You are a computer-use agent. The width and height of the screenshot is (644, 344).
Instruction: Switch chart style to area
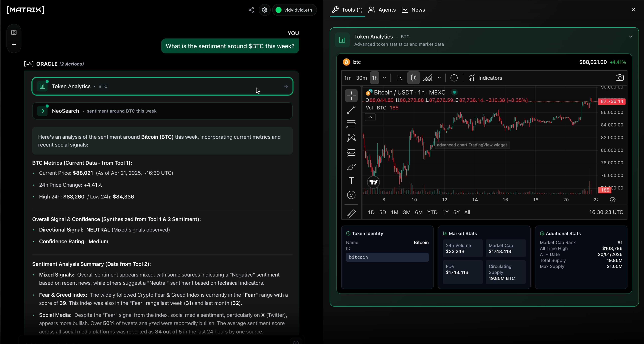point(427,78)
